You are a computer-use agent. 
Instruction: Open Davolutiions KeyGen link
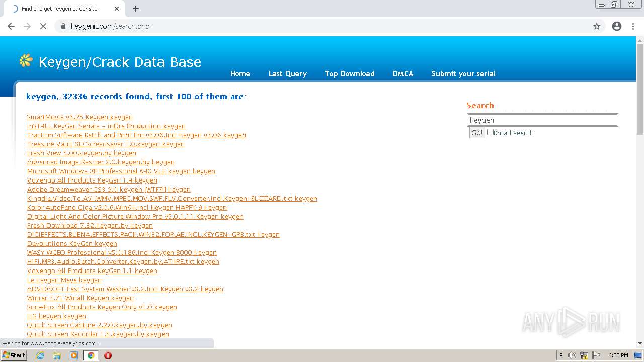pyautogui.click(x=72, y=243)
